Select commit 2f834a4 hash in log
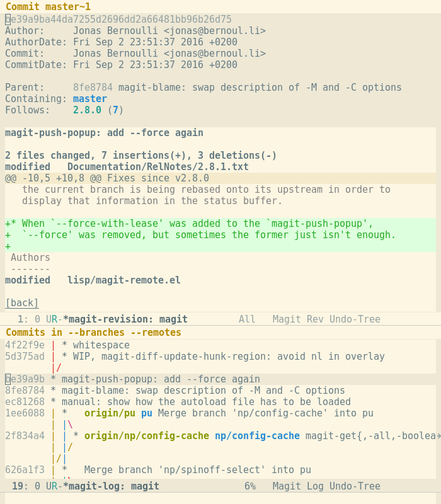Screen dimensions: 441x504 click(25, 435)
